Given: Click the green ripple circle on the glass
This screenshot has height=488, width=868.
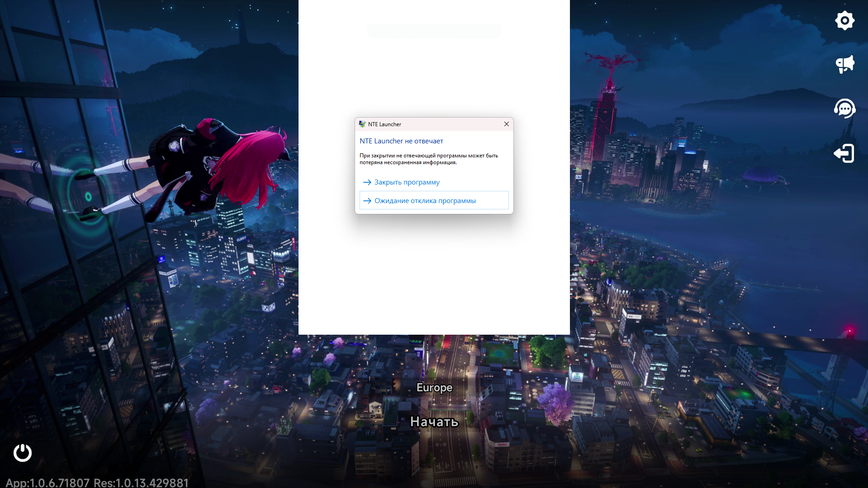Looking at the screenshot, I should point(88,197).
